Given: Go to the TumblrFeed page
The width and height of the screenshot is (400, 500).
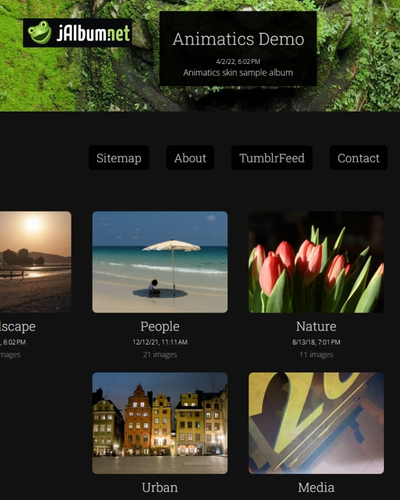Looking at the screenshot, I should tap(272, 158).
